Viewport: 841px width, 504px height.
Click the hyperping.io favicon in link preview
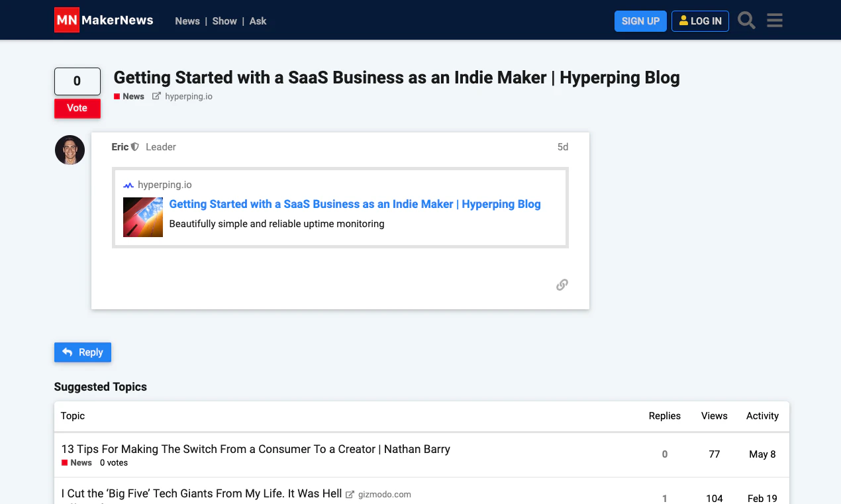tap(128, 185)
